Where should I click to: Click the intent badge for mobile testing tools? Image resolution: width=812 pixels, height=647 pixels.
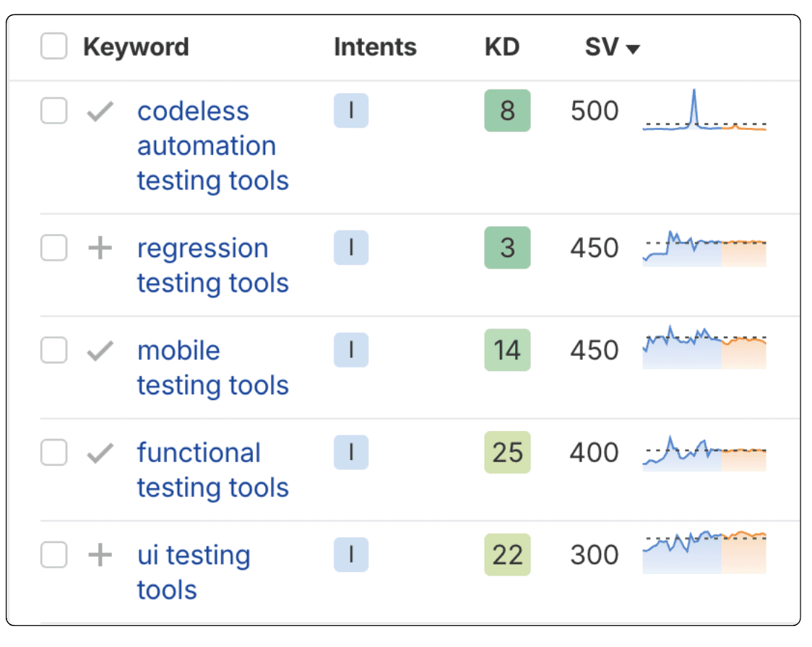coord(351,350)
